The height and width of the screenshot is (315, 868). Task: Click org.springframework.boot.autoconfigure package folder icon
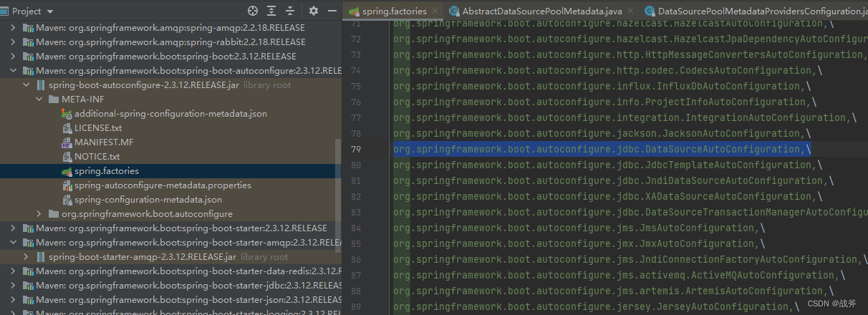(54, 213)
